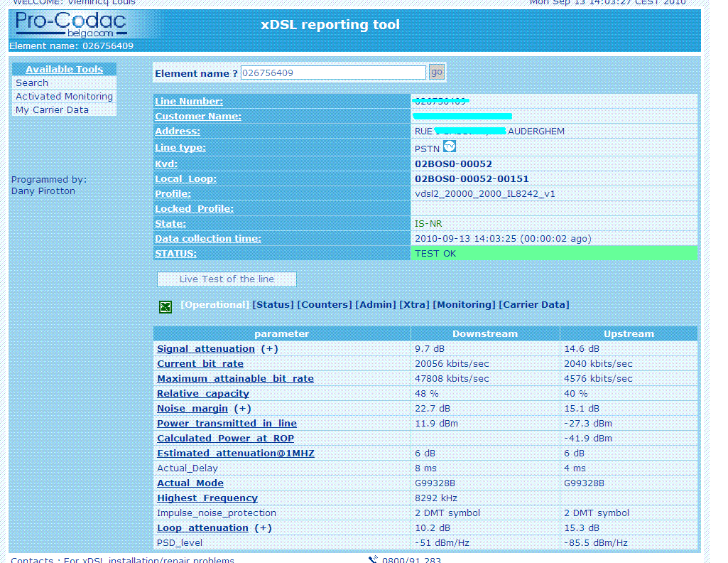Open My Carrier Data tool
The height and width of the screenshot is (563, 728).
tap(52, 109)
